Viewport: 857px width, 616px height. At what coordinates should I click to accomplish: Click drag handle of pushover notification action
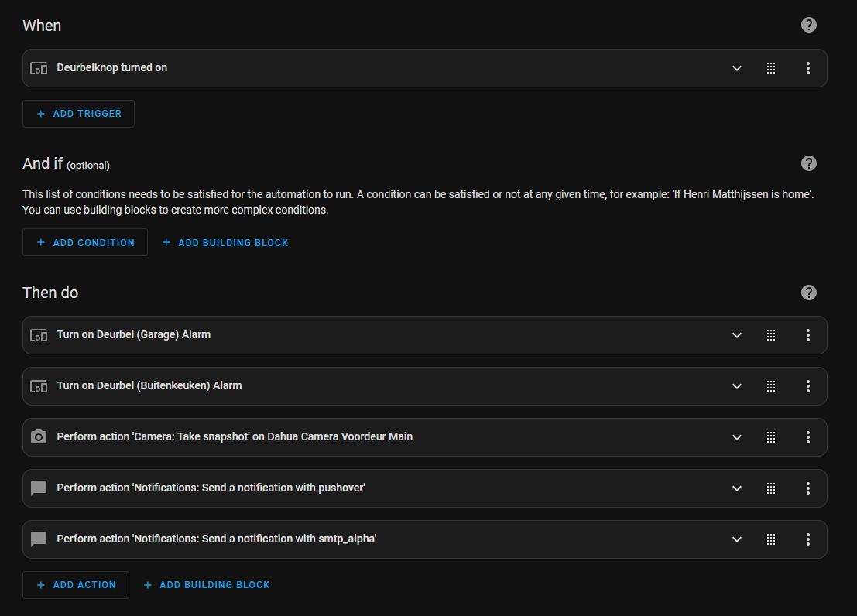(x=770, y=488)
